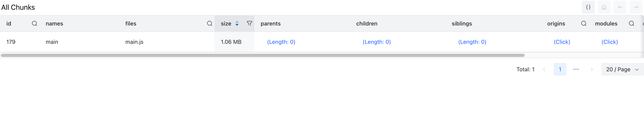Screen dimensions: 644x131
Task: Click the horizontal table scrollbar
Action: pos(262,55)
